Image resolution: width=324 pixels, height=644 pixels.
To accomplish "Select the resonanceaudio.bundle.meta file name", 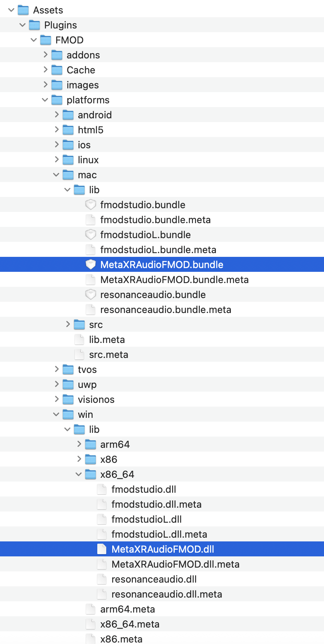I will coord(166,310).
